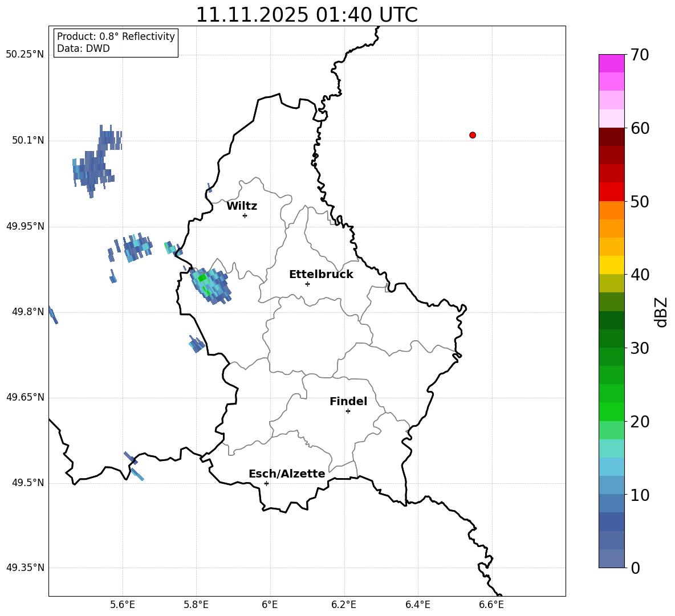Click the Product: 0.8° Reflectivity text
Screen dimensions: 675x616
pos(116,36)
